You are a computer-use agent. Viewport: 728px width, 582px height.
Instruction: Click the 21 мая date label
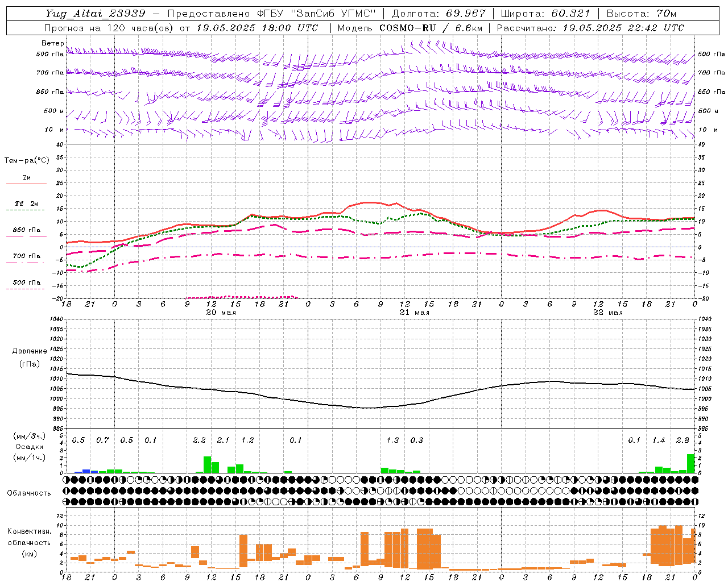tap(415, 313)
